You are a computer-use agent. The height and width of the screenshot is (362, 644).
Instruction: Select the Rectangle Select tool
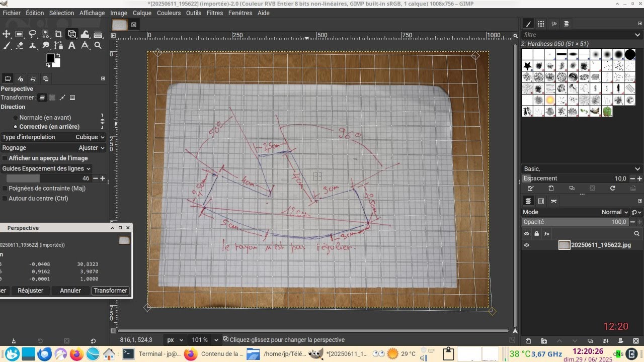pyautogui.click(x=20, y=34)
